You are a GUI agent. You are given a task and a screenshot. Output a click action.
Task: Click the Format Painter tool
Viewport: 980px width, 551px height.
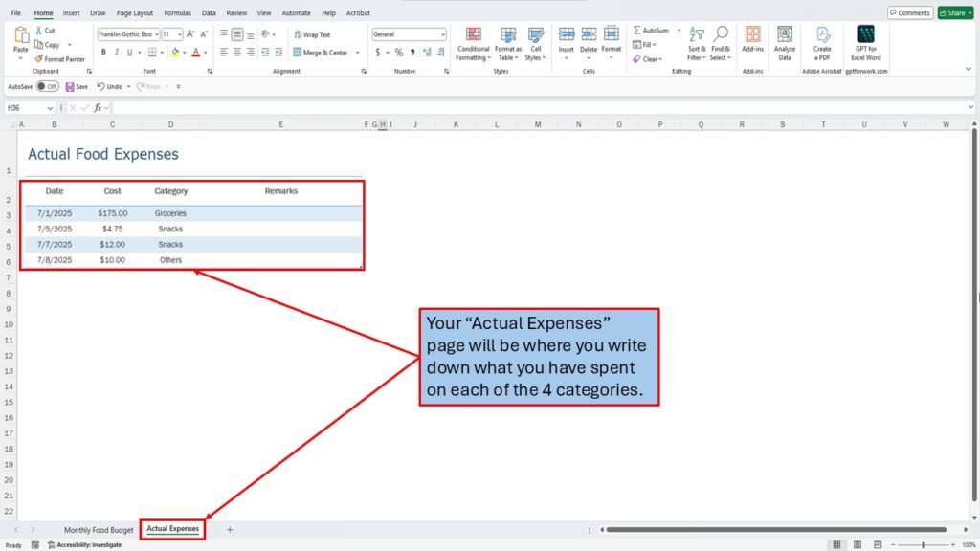point(59,58)
